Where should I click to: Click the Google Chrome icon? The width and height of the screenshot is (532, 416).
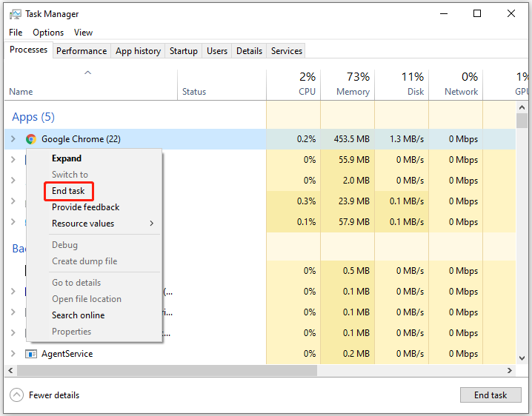pyautogui.click(x=31, y=139)
